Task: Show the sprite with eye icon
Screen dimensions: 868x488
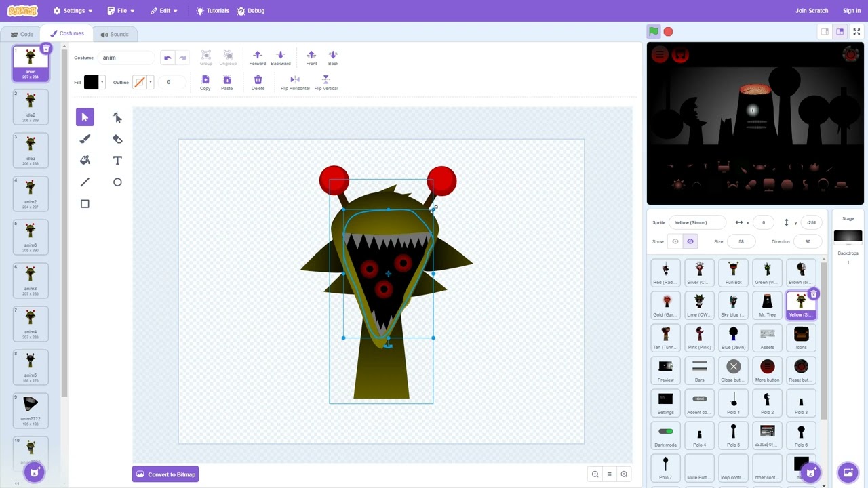Action: tap(675, 241)
